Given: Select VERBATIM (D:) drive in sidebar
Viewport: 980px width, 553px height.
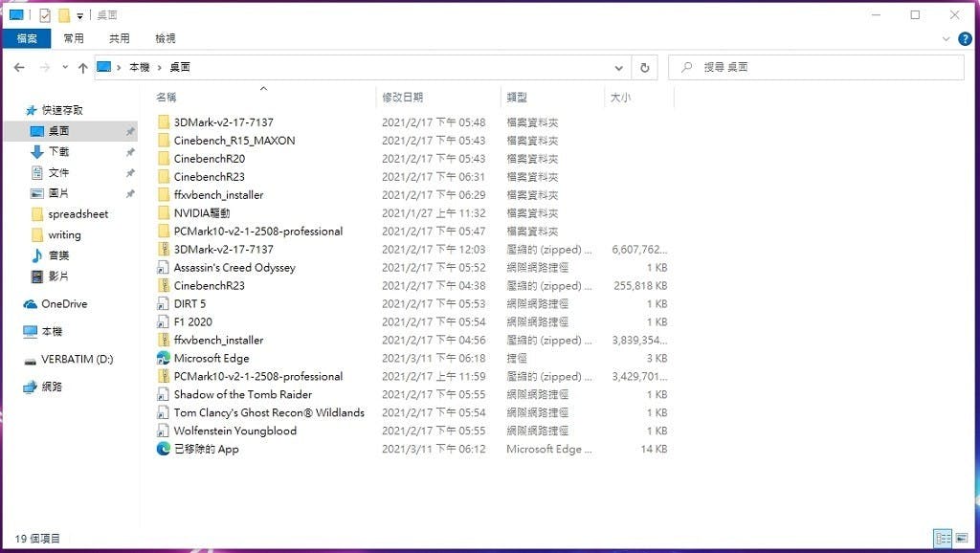Looking at the screenshot, I should (x=77, y=360).
